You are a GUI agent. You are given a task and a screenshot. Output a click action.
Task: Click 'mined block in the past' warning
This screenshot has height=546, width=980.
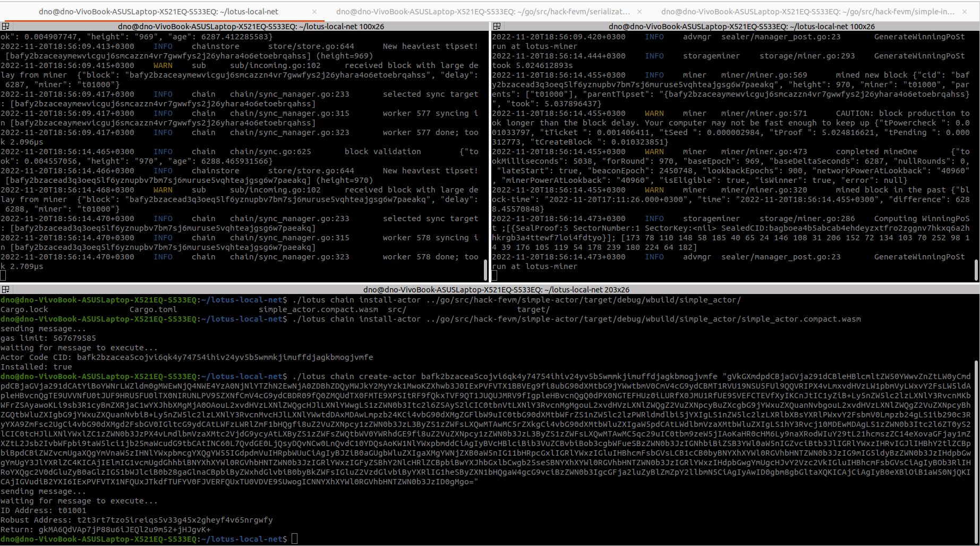pyautogui.click(x=891, y=190)
